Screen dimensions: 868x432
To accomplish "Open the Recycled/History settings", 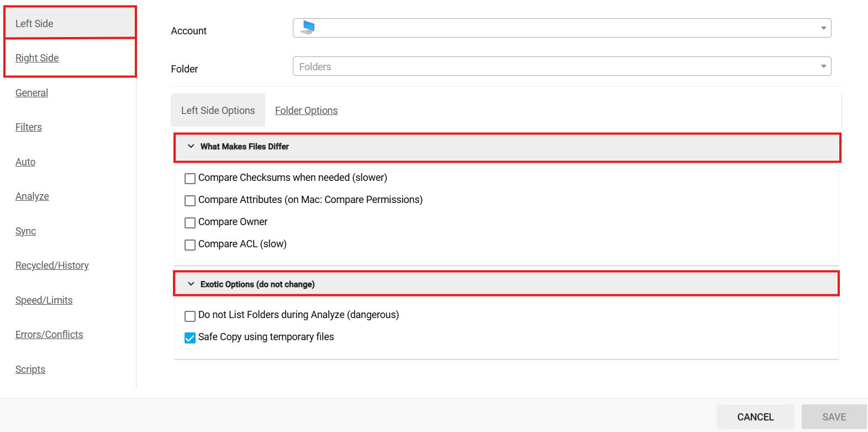I will (x=52, y=266).
